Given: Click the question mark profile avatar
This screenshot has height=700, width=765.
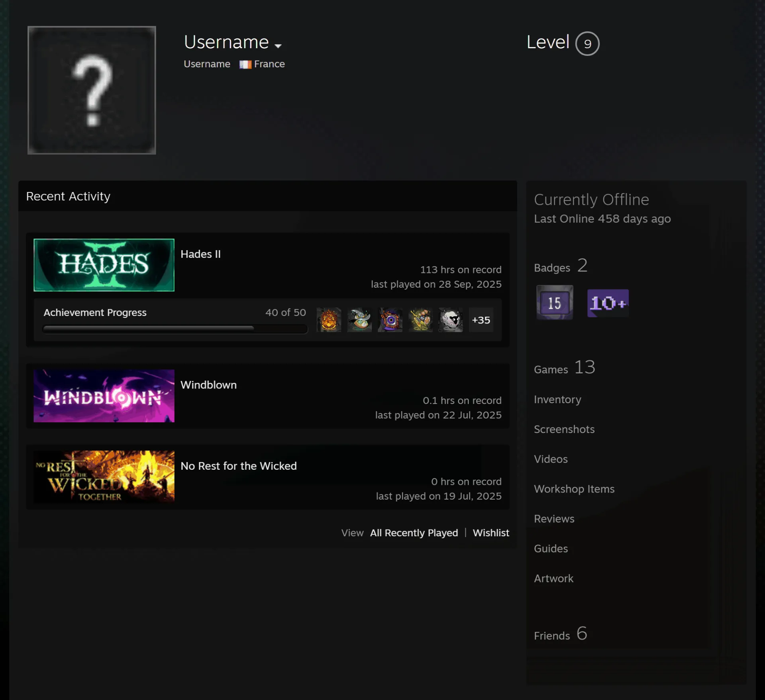Looking at the screenshot, I should point(92,90).
